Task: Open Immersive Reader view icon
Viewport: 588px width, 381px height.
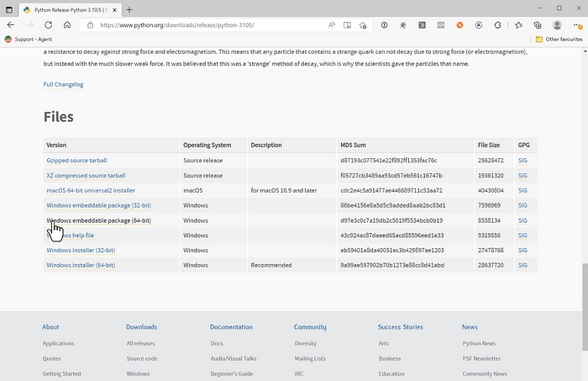Action: (x=347, y=25)
